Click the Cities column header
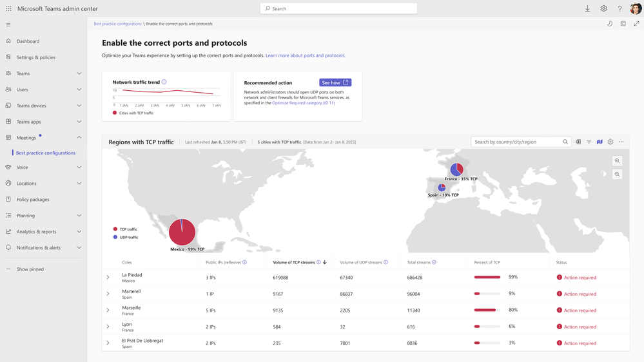Viewport: 644px width, 362px height. click(x=126, y=262)
